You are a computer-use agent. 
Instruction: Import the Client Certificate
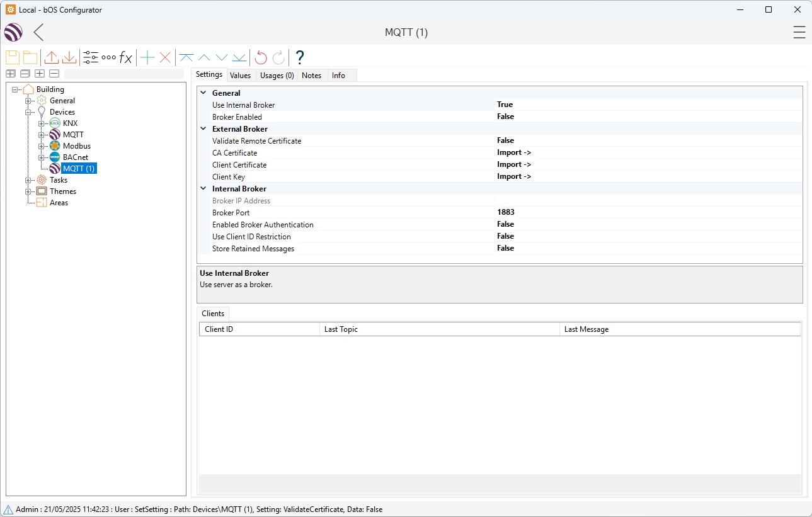514,164
